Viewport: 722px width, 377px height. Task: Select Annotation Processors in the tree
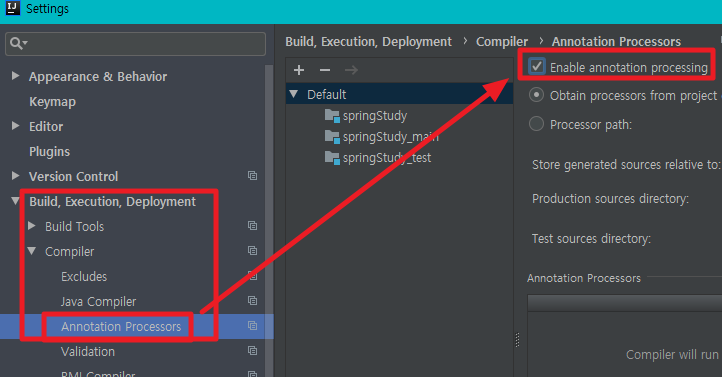pyautogui.click(x=121, y=326)
